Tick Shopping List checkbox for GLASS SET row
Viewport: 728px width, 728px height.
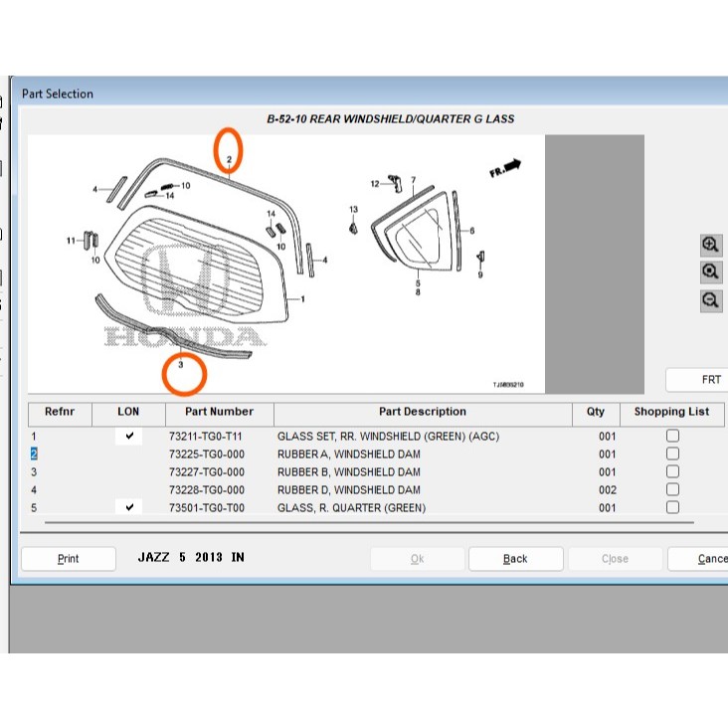coord(672,436)
